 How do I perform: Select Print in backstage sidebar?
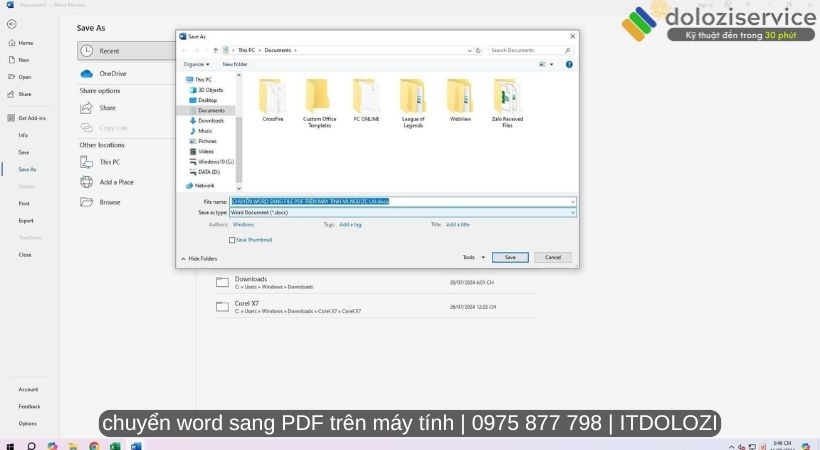[24, 204]
